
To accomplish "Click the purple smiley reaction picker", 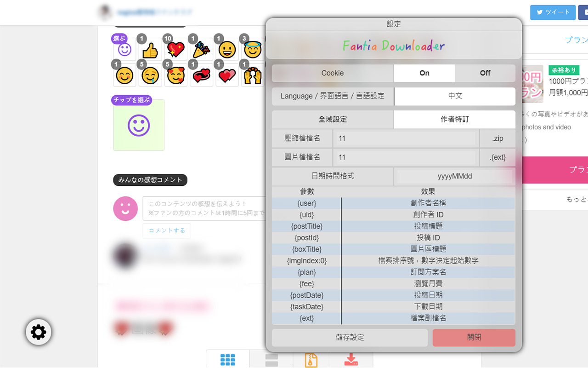I will coord(124,49).
